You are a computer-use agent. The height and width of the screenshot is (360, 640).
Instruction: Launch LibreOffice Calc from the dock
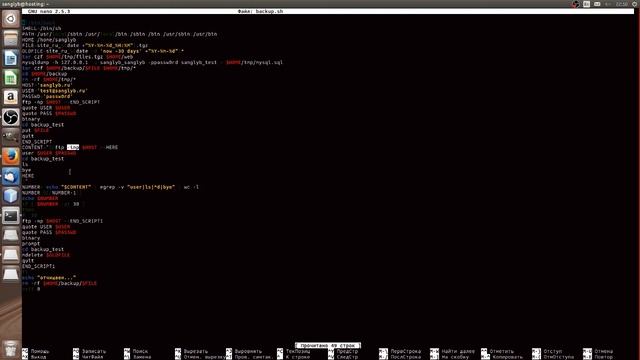coord(11,78)
